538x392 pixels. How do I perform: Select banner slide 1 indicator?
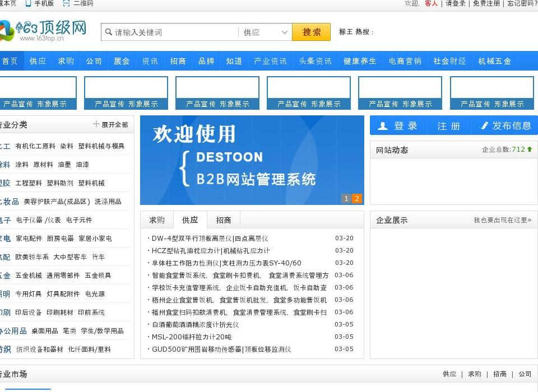346,198
